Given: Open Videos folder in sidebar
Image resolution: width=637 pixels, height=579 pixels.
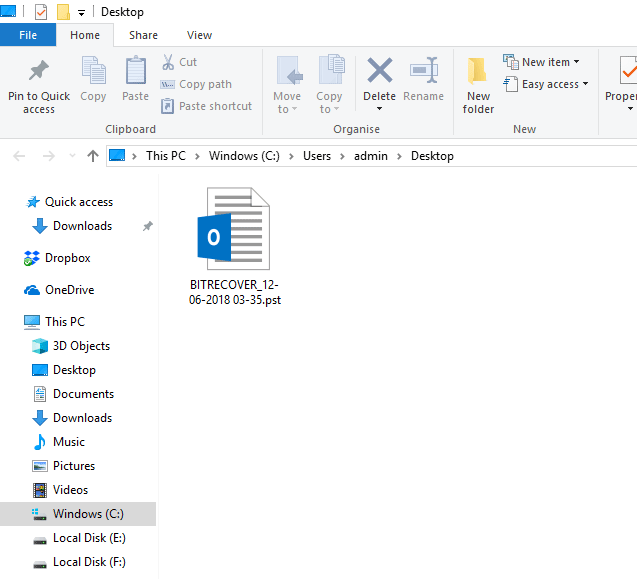Looking at the screenshot, I should point(60,490).
